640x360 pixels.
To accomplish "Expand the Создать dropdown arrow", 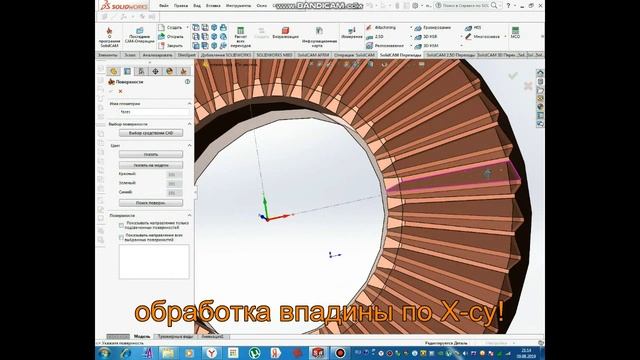I will click(187, 27).
